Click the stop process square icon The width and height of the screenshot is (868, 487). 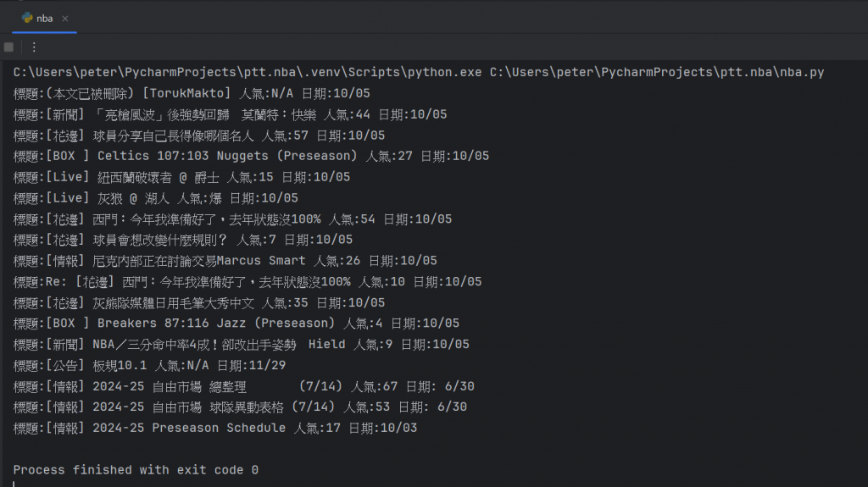click(x=8, y=47)
